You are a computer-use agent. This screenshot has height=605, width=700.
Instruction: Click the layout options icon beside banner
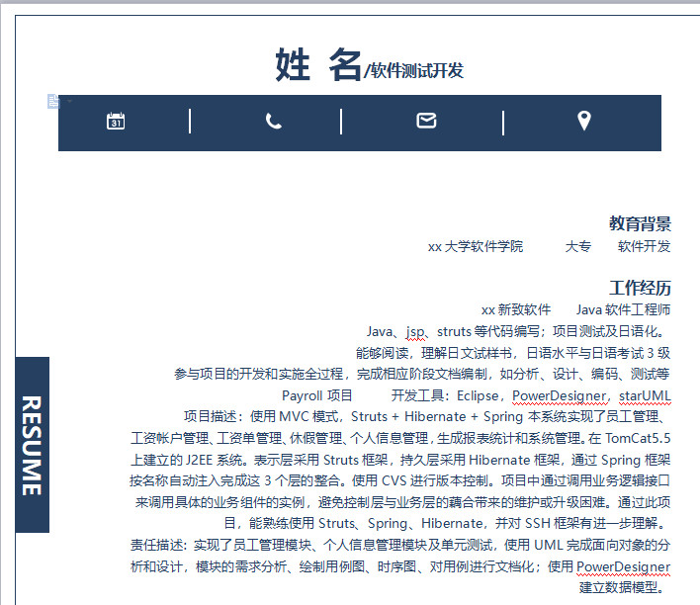click(x=53, y=102)
